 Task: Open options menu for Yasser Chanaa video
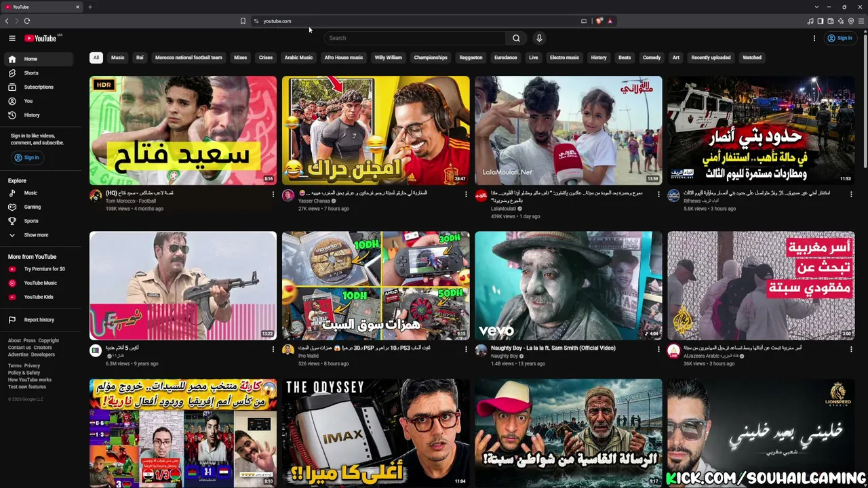[466, 195]
